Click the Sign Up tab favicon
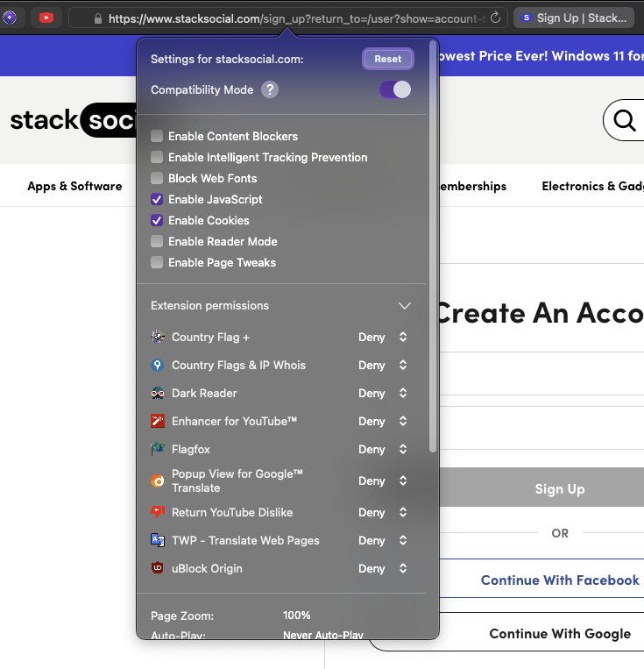The height and width of the screenshot is (669, 644). click(x=527, y=18)
